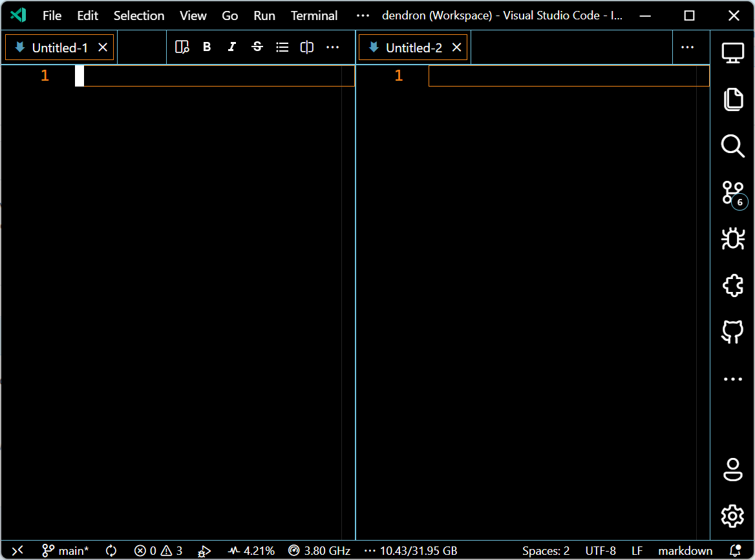Open the Extensions view
Screen dimensions: 755x560
click(732, 285)
